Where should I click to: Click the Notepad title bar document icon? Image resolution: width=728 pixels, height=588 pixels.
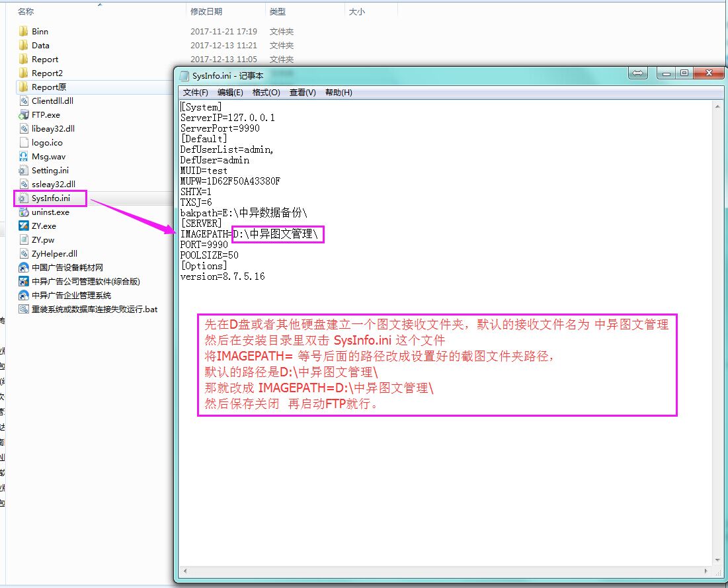(x=184, y=75)
